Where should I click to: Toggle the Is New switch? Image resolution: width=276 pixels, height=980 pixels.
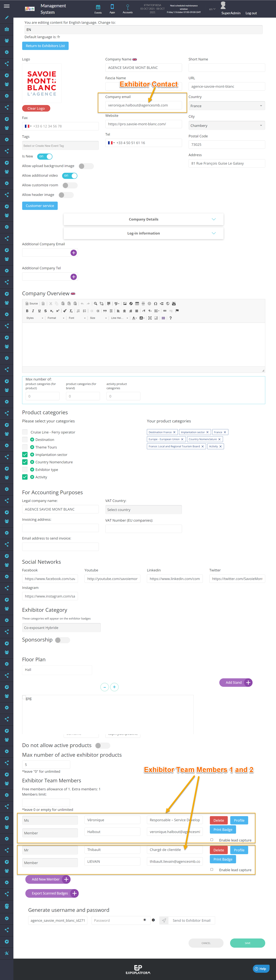[45, 156]
